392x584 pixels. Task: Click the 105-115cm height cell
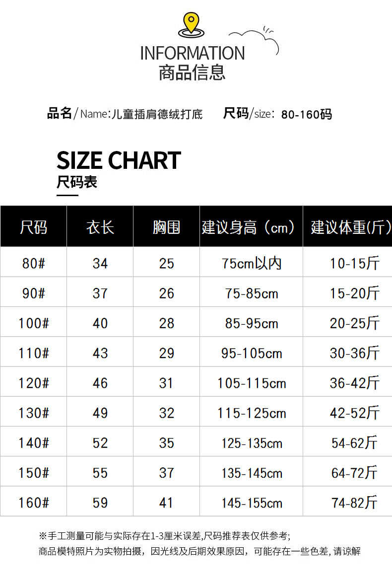tap(252, 383)
